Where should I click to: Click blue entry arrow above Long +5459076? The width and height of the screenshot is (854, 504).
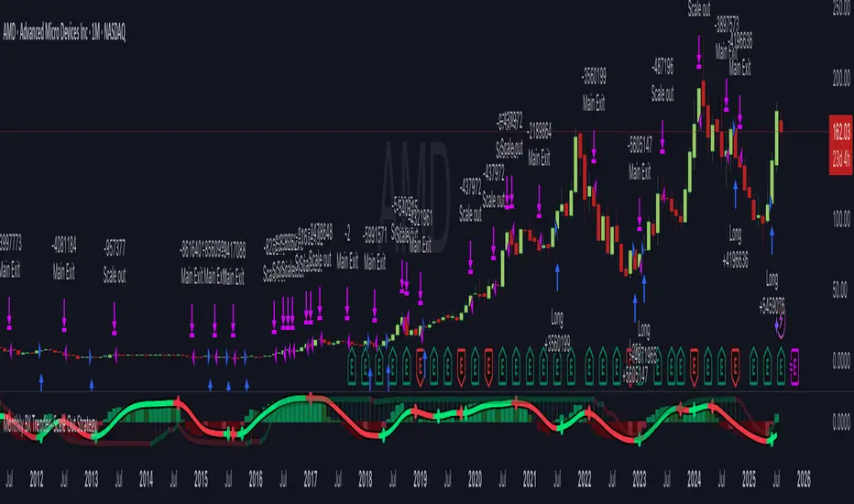(772, 241)
